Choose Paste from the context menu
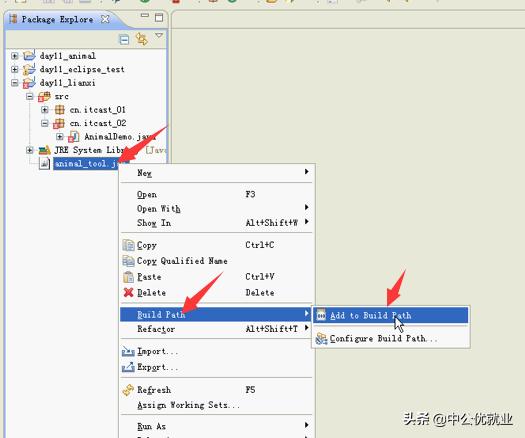The height and width of the screenshot is (438, 525). point(216,277)
